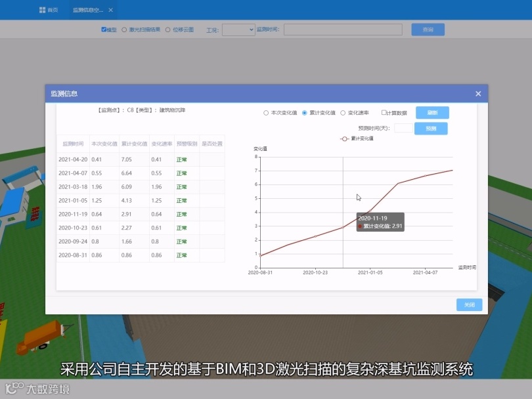The height and width of the screenshot is (399, 532).
Task: Click the 2020-11-19 data point on chart
Action: (343, 227)
